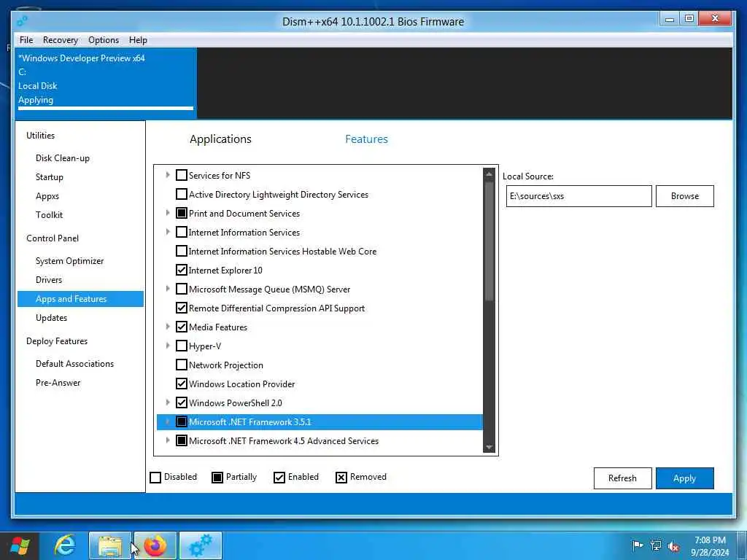Open the Options menu
Image resolution: width=747 pixels, height=560 pixels.
point(104,40)
